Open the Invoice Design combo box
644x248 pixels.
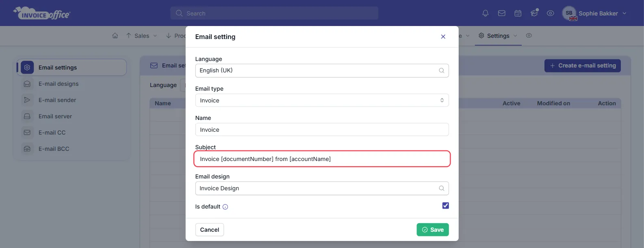(322, 188)
